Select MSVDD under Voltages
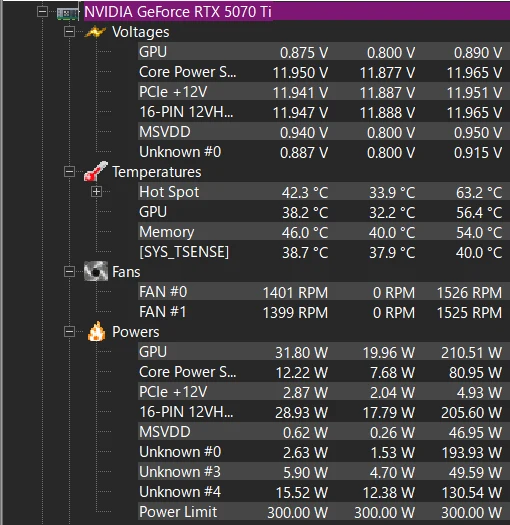The width and height of the screenshot is (510, 525). (x=165, y=132)
